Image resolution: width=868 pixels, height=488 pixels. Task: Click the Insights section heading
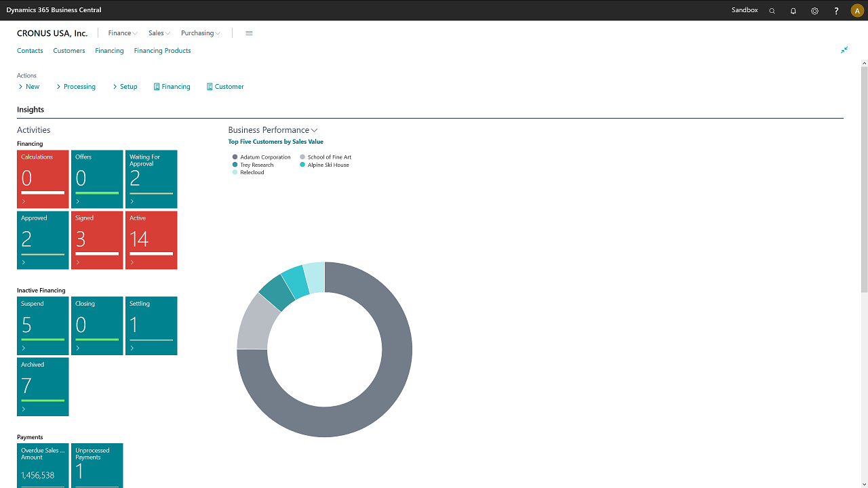click(31, 110)
